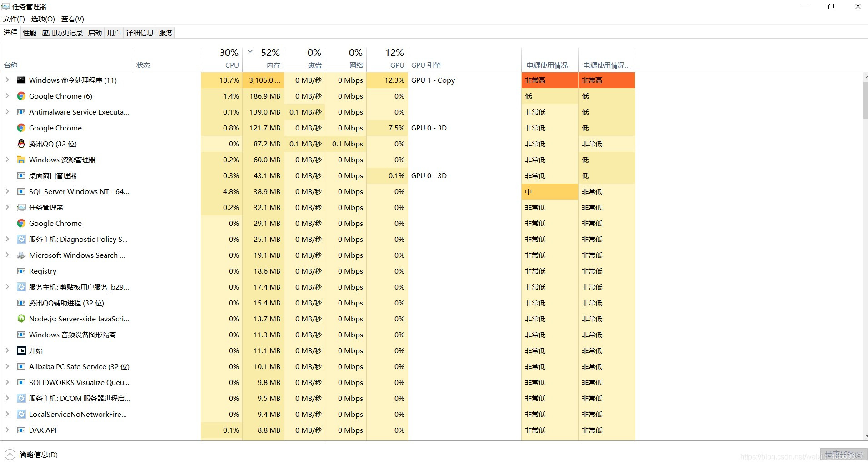This screenshot has height=465, width=868.
Task: Click the Windows 资源管理器 folder icon
Action: (x=21, y=160)
